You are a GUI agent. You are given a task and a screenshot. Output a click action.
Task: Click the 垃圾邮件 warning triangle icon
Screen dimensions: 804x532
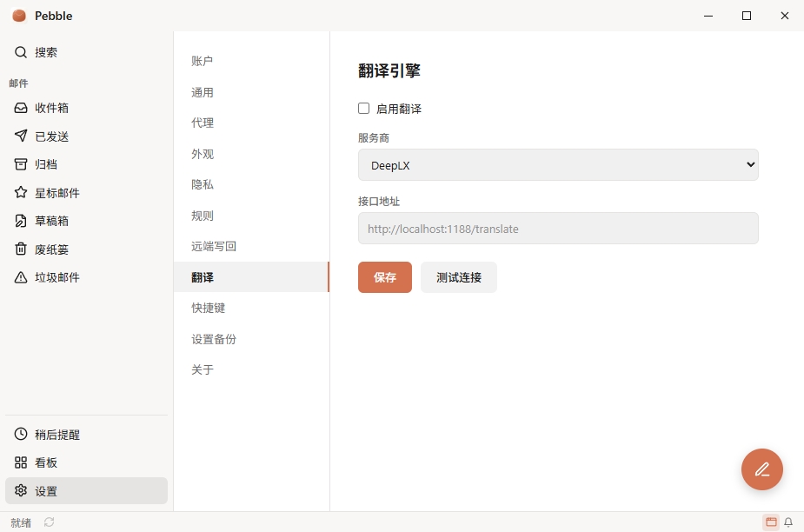[x=21, y=277]
